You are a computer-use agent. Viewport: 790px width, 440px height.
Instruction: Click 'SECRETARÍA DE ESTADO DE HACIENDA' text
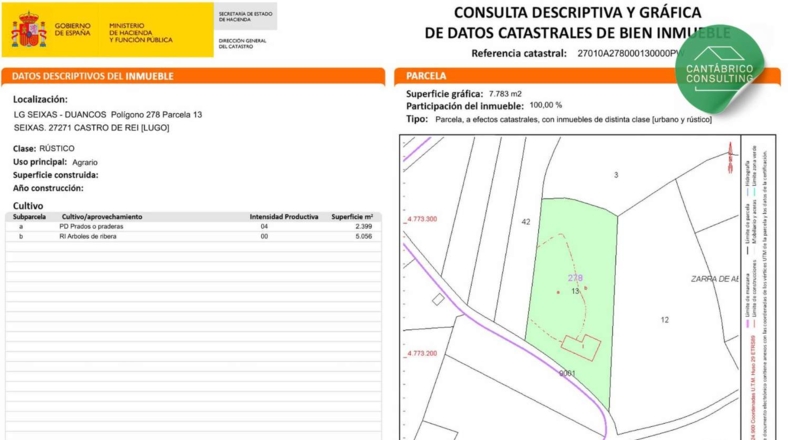click(245, 17)
